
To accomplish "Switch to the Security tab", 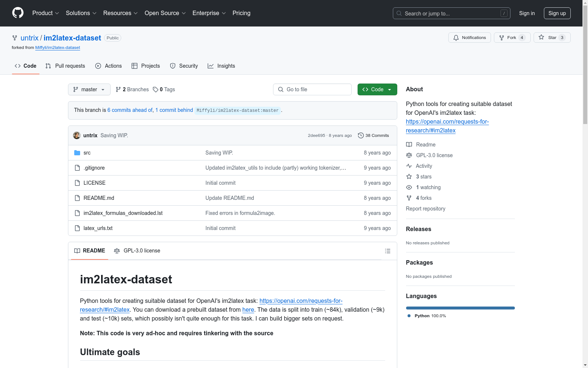I will 184,66.
